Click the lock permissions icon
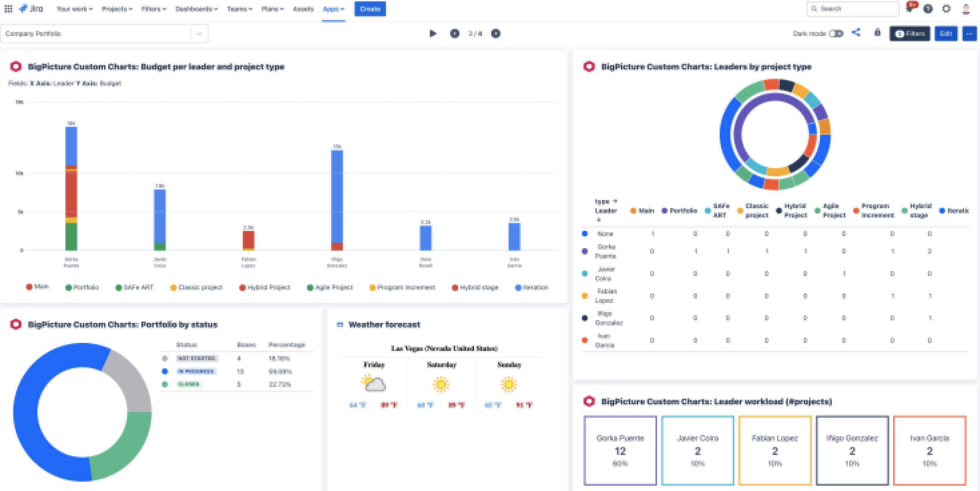 (x=877, y=33)
